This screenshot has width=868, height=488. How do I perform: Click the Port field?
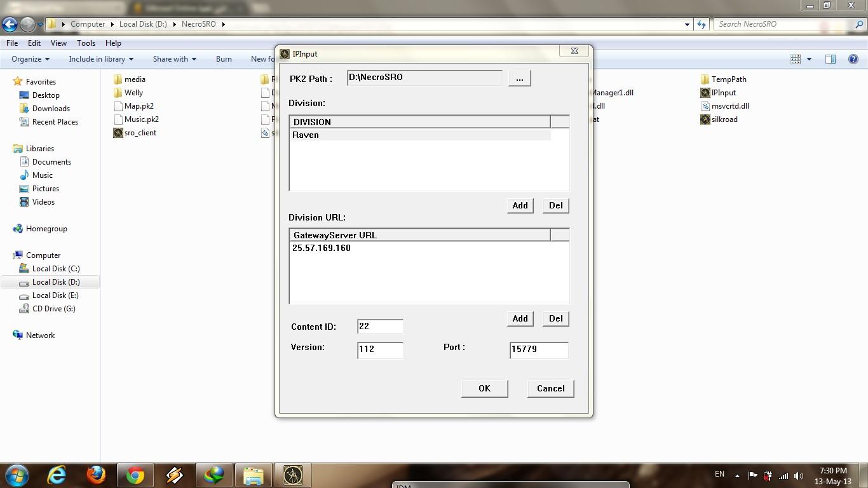point(539,349)
